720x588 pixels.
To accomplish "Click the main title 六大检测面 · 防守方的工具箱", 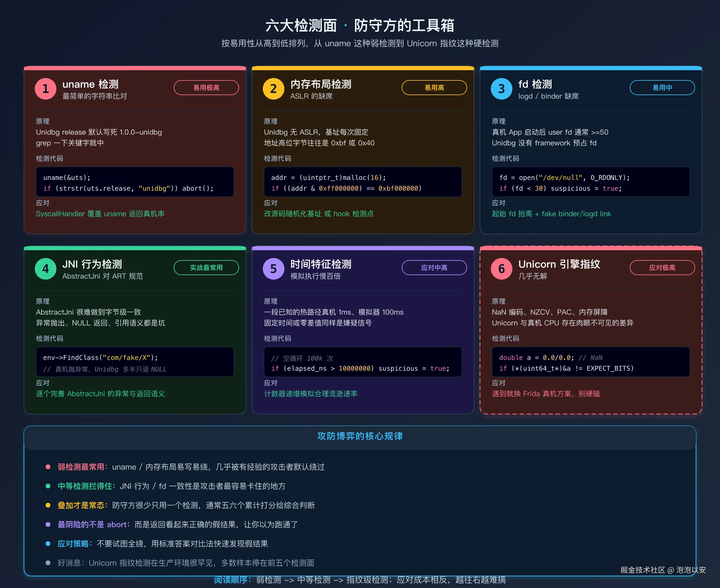I will (360, 26).
